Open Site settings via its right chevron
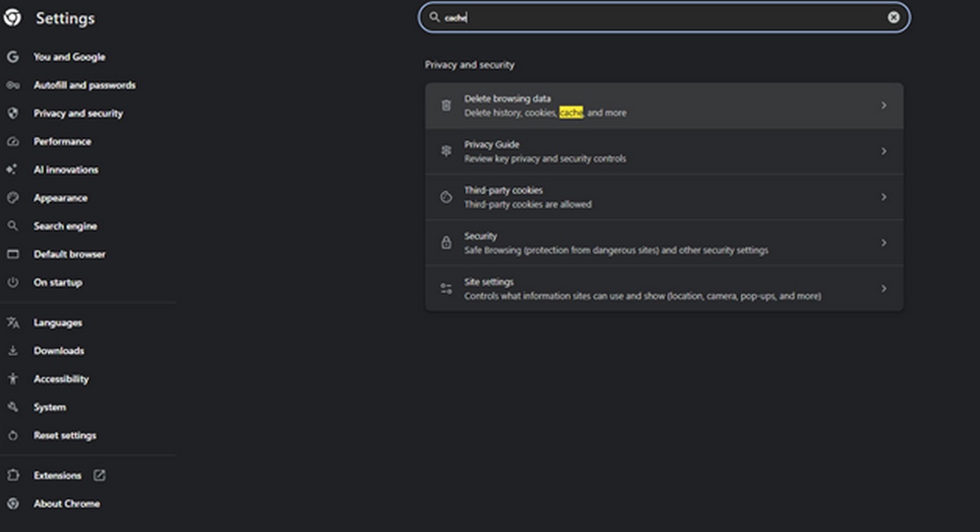Viewport: 980px width, 532px height. click(x=884, y=288)
